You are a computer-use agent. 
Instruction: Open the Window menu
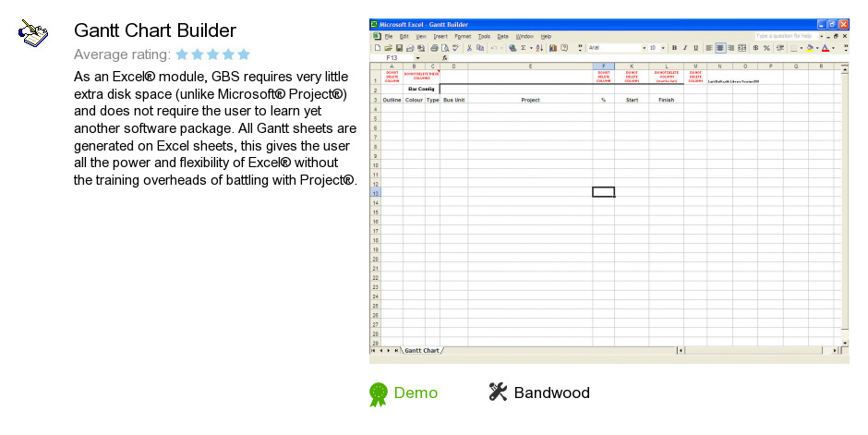(524, 37)
